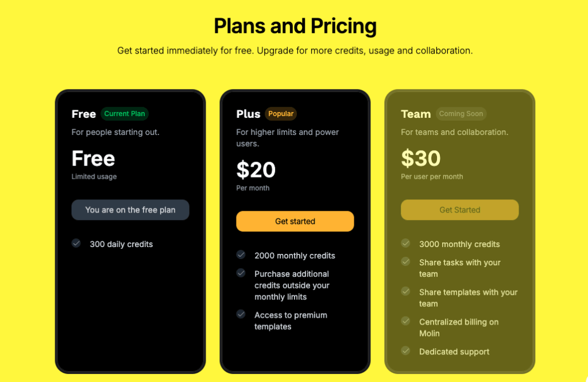The width and height of the screenshot is (588, 382).
Task: Click the checkmark beside 3000 monthly credits
Action: click(x=405, y=243)
